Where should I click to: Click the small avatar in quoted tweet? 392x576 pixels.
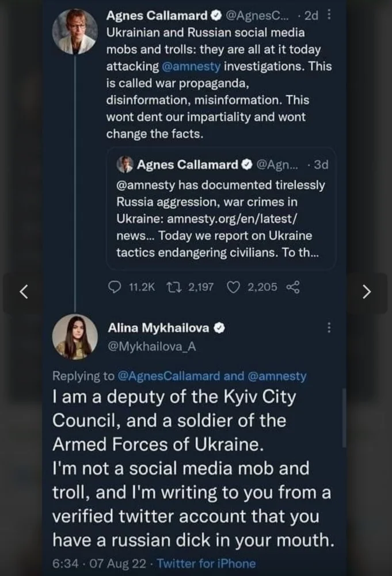click(125, 165)
